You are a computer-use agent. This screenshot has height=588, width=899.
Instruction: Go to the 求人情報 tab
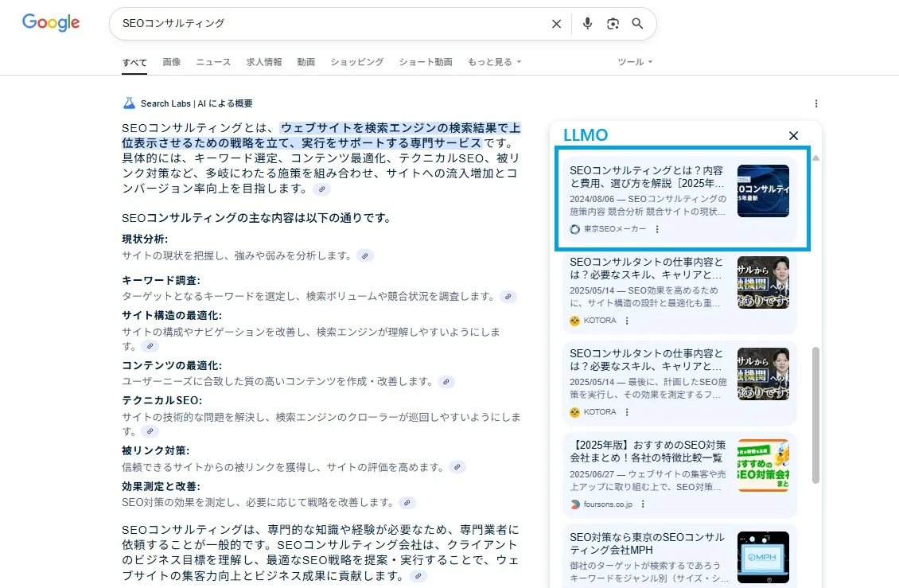point(264,62)
